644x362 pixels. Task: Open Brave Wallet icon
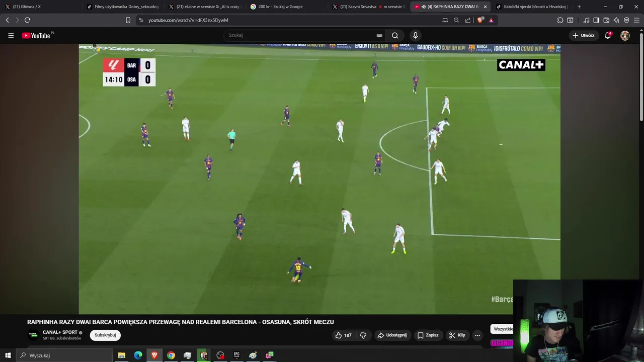(606, 20)
